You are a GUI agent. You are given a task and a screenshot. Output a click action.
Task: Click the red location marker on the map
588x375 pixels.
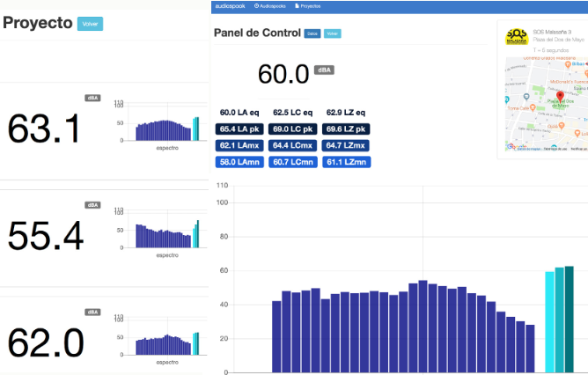(x=560, y=96)
